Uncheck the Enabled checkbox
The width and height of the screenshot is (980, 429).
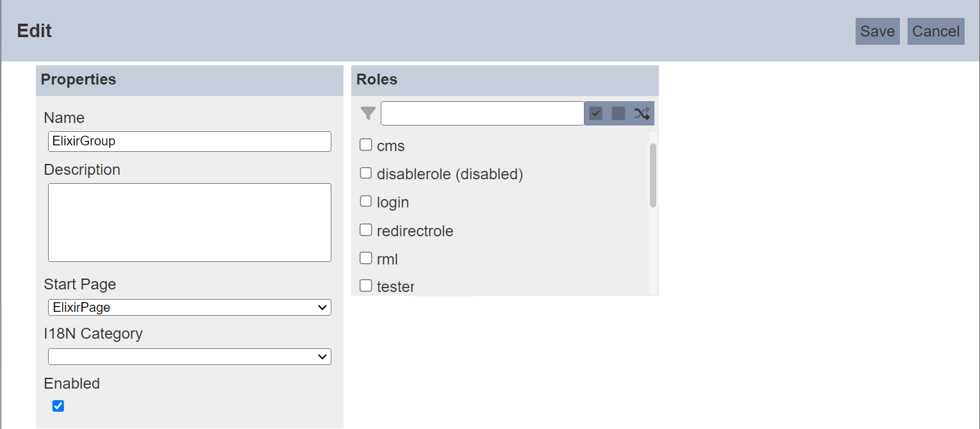[x=58, y=406]
